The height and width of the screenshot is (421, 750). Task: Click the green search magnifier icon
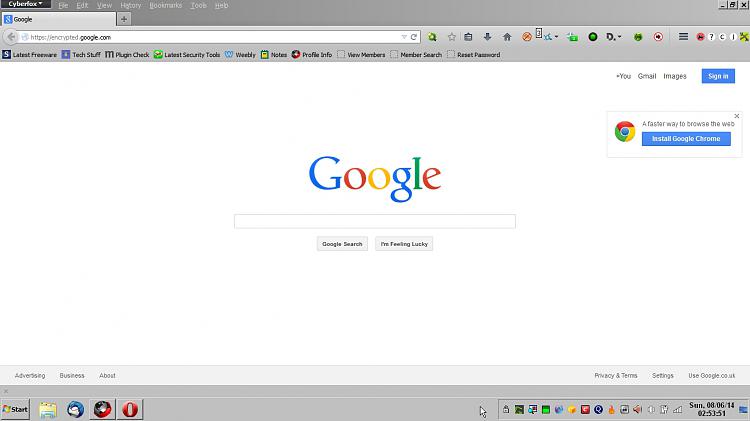pos(432,37)
